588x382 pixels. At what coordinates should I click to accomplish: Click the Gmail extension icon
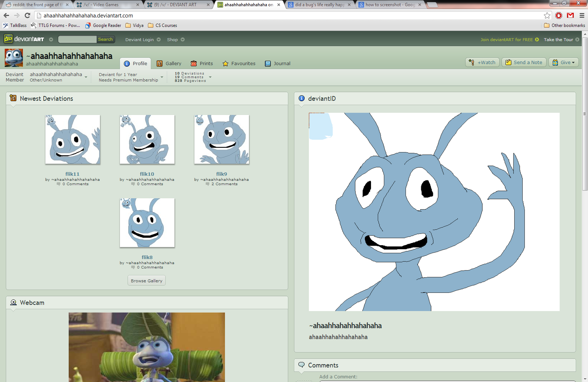pyautogui.click(x=570, y=15)
